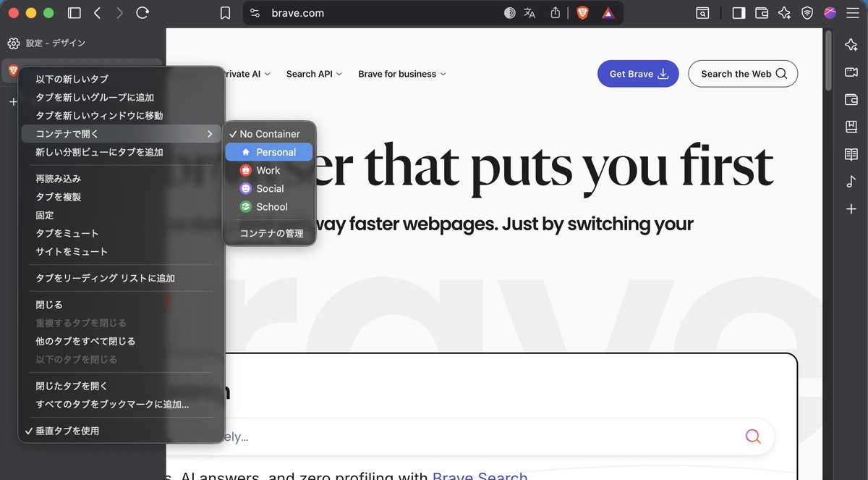Image resolution: width=868 pixels, height=480 pixels.
Task: Choose タブを複製 menu item
Action: pyautogui.click(x=120, y=197)
